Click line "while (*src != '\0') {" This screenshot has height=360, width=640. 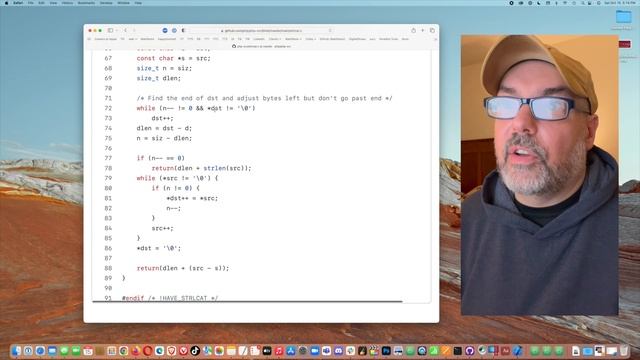click(177, 178)
